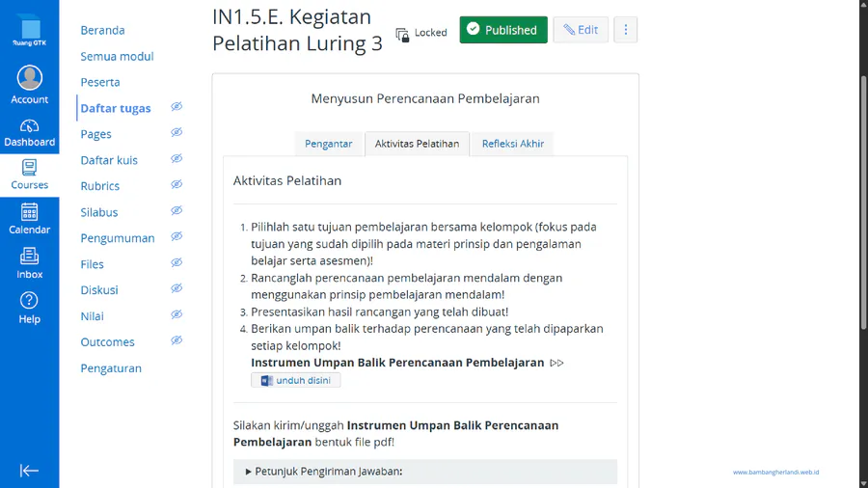The height and width of the screenshot is (488, 868).
Task: Open the three-dot more options menu
Action: pos(625,30)
